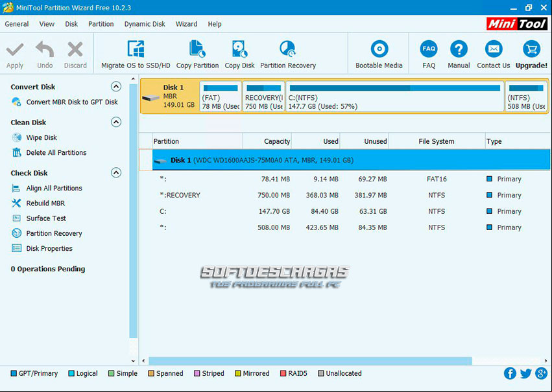Select the RECOVERY 750 MB partition block

263,97
